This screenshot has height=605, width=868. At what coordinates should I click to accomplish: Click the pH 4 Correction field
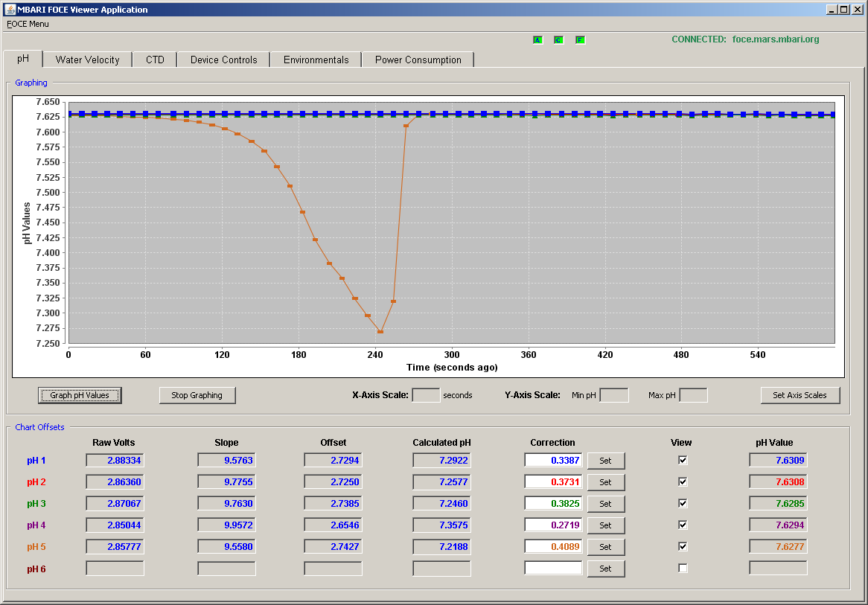click(553, 525)
